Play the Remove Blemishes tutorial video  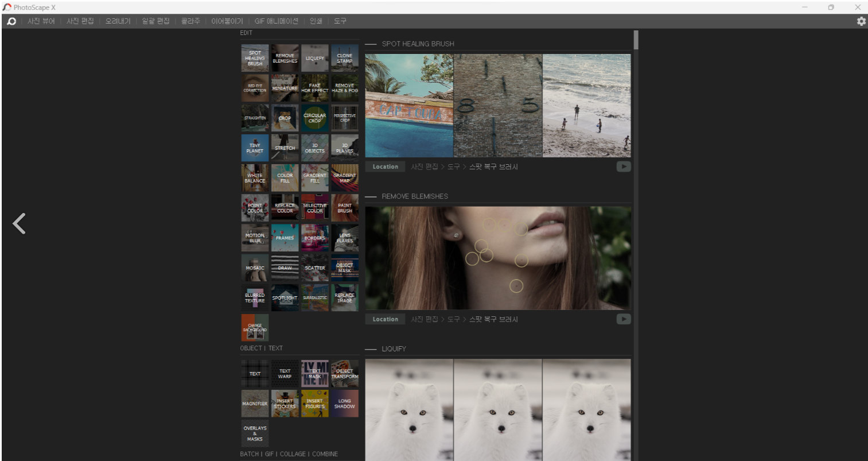pyautogui.click(x=624, y=319)
